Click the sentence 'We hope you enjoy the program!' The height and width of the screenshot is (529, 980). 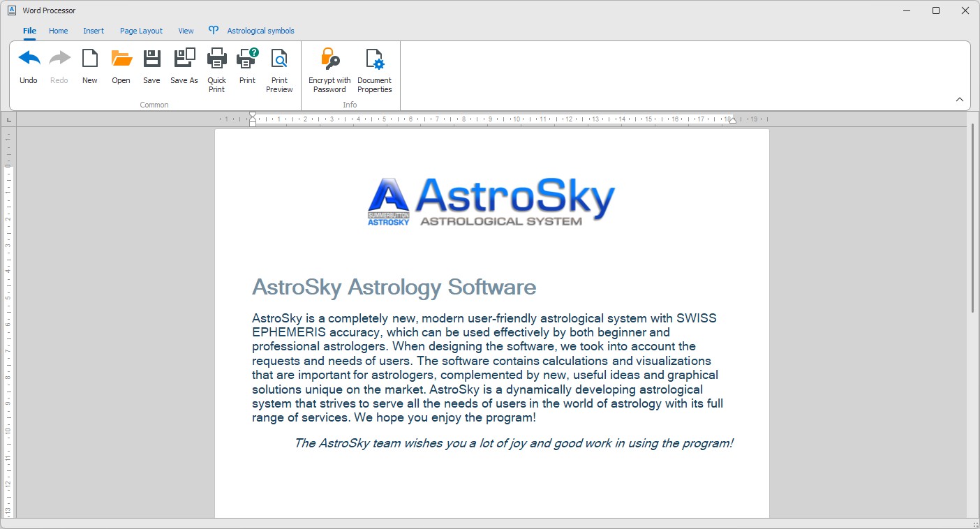pos(445,418)
